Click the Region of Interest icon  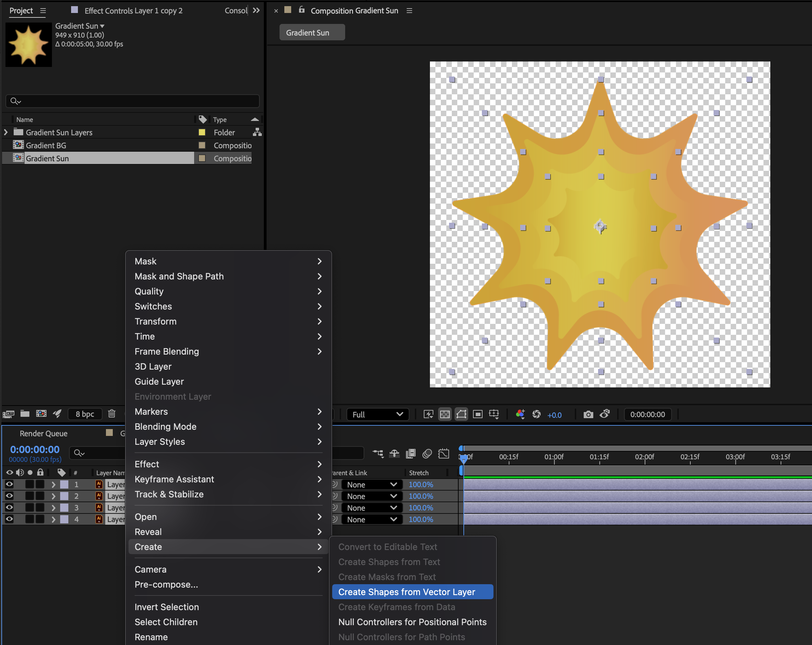tap(477, 414)
